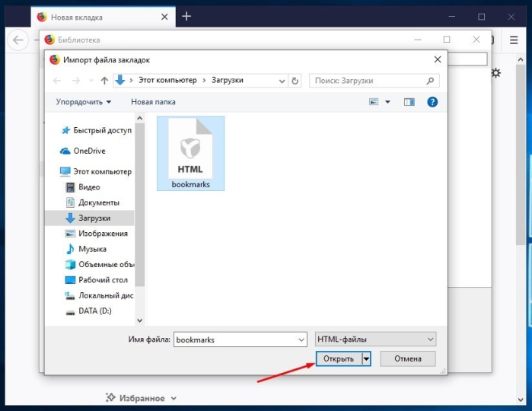Maximize the Библиотека window
The width and height of the screenshot is (532, 411).
pos(447,40)
